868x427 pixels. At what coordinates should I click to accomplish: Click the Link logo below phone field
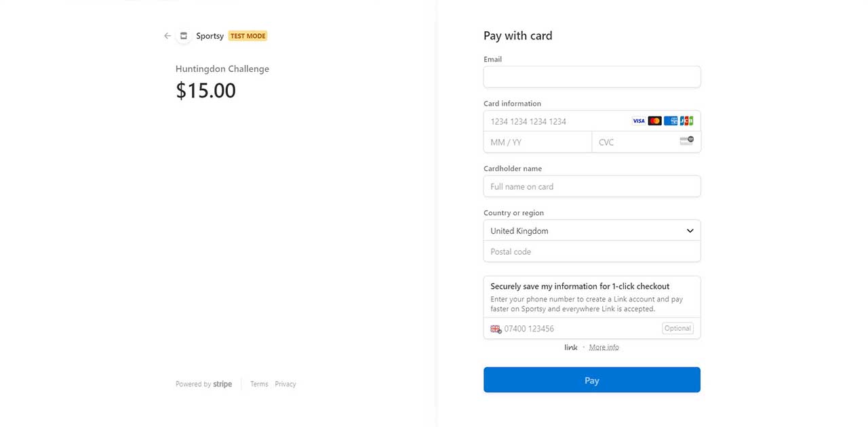(571, 347)
